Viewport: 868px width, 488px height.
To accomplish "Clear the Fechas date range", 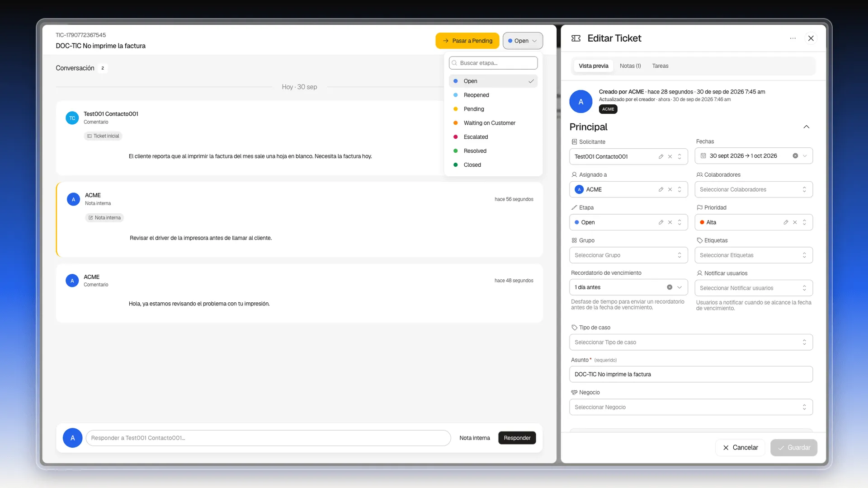I will click(795, 156).
